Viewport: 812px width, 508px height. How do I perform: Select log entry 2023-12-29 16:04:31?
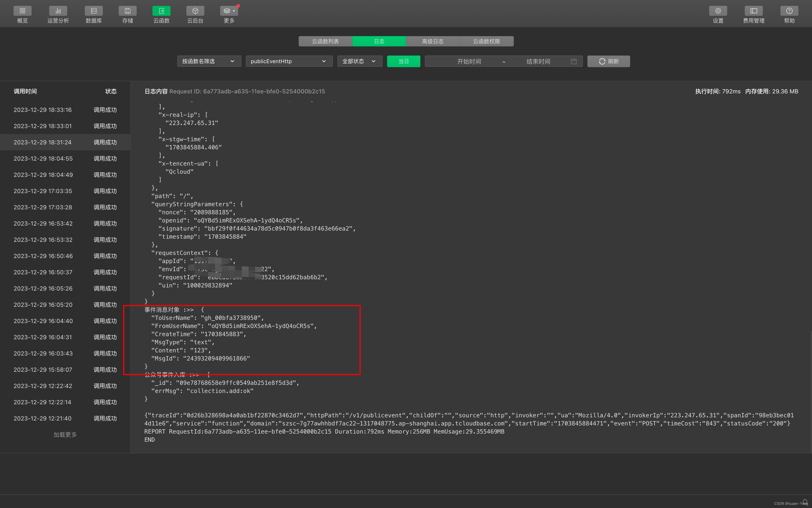[65, 337]
